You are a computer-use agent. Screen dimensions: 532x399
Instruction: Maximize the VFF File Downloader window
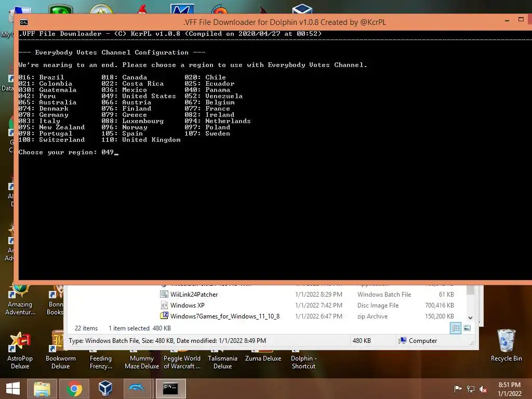tap(521, 20)
